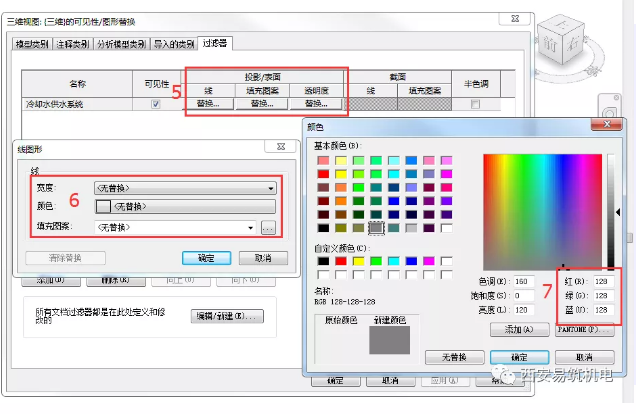Select the black basic color swatch
The width and height of the screenshot is (636, 414).
pos(323,228)
